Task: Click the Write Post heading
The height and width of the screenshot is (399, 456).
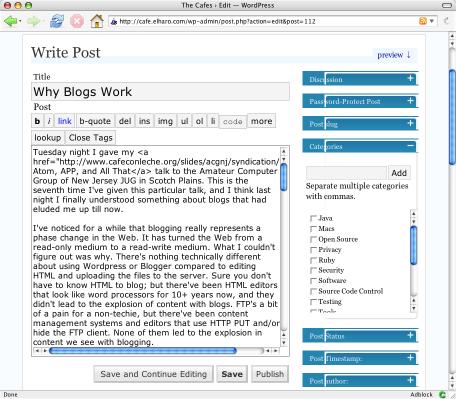Action: 66,53
